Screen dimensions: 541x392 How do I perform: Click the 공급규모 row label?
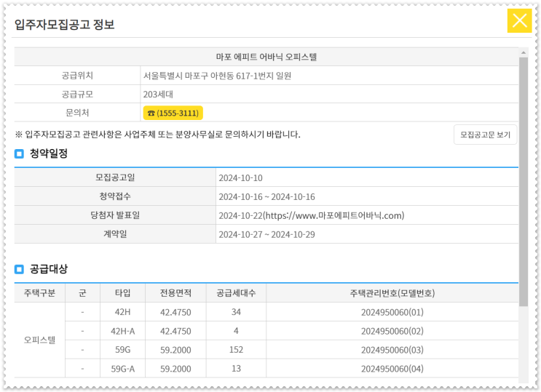tap(77, 94)
